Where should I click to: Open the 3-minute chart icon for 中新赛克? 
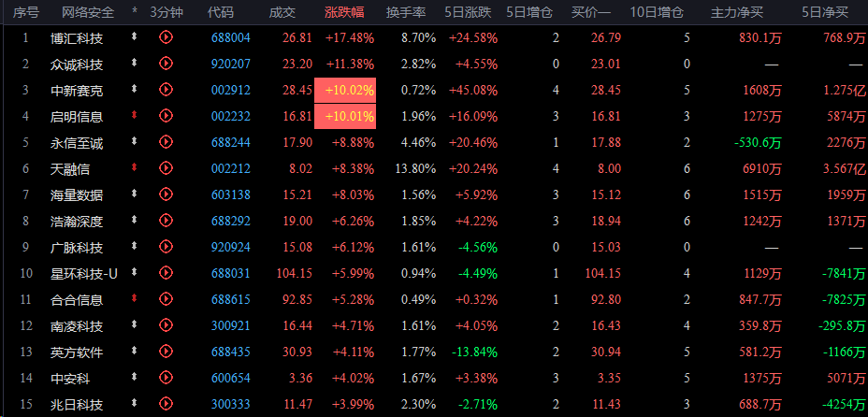pyautogui.click(x=166, y=90)
